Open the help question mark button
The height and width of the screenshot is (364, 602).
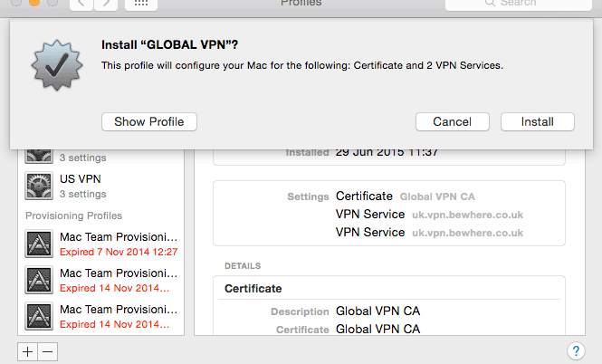click(x=576, y=350)
